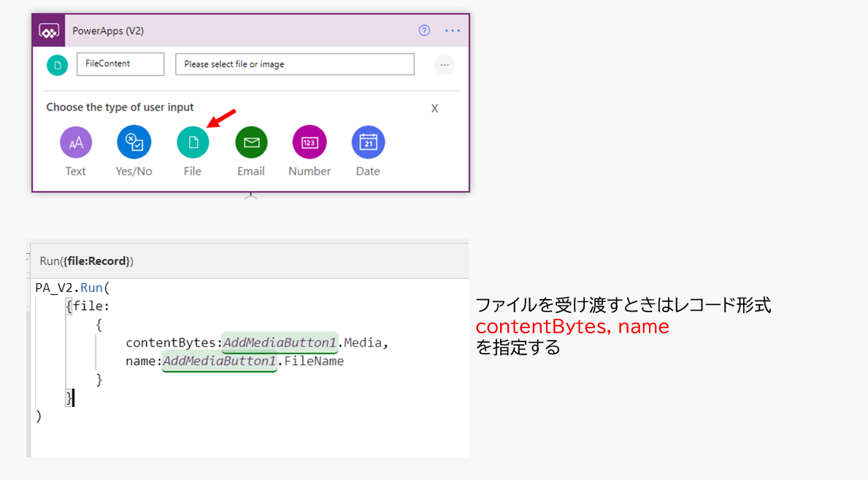Click the '{file:' line in the formula

coord(88,306)
